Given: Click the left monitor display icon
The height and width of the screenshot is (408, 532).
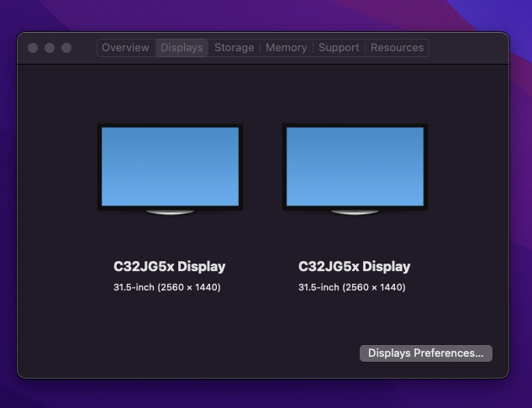Looking at the screenshot, I should click(170, 169).
